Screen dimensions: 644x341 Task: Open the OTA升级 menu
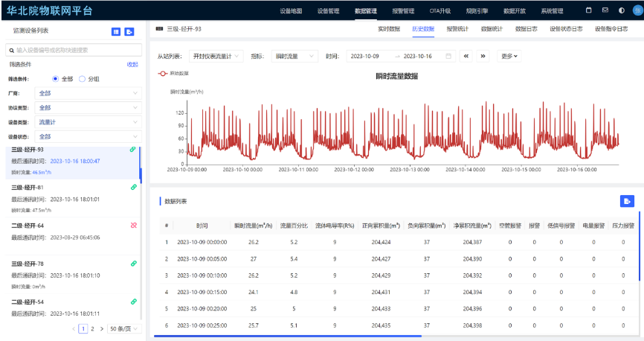pyautogui.click(x=440, y=11)
